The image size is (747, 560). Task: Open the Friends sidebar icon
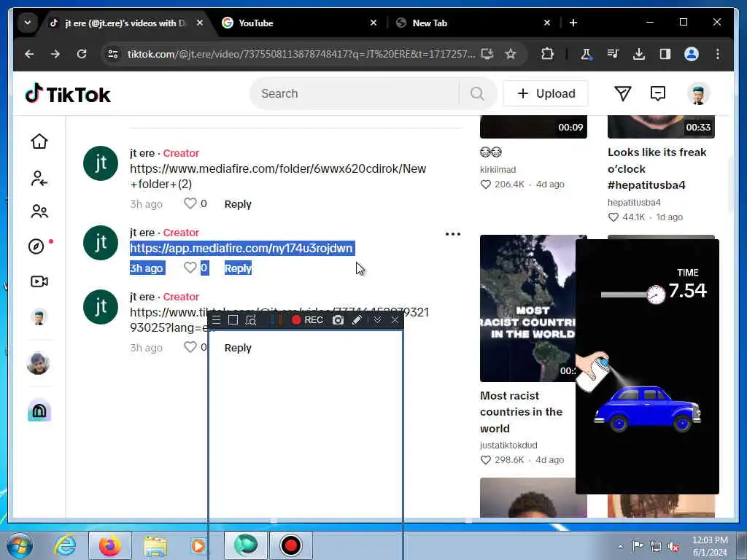click(x=39, y=211)
